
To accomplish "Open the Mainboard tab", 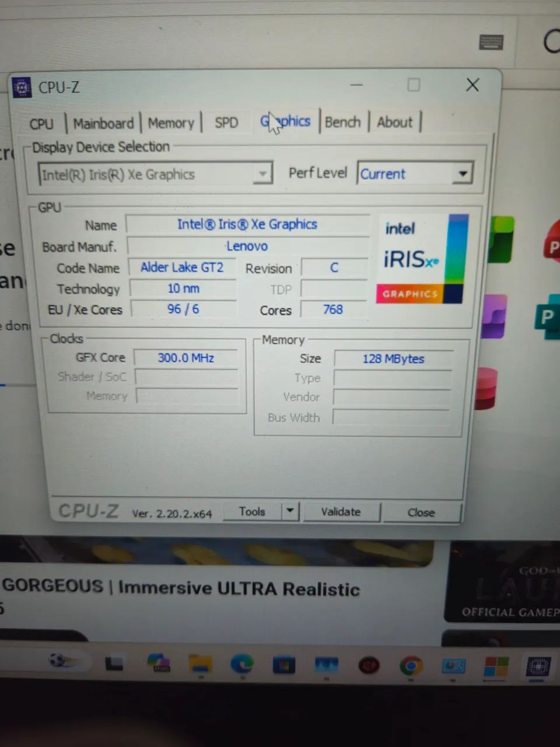I will pos(103,123).
